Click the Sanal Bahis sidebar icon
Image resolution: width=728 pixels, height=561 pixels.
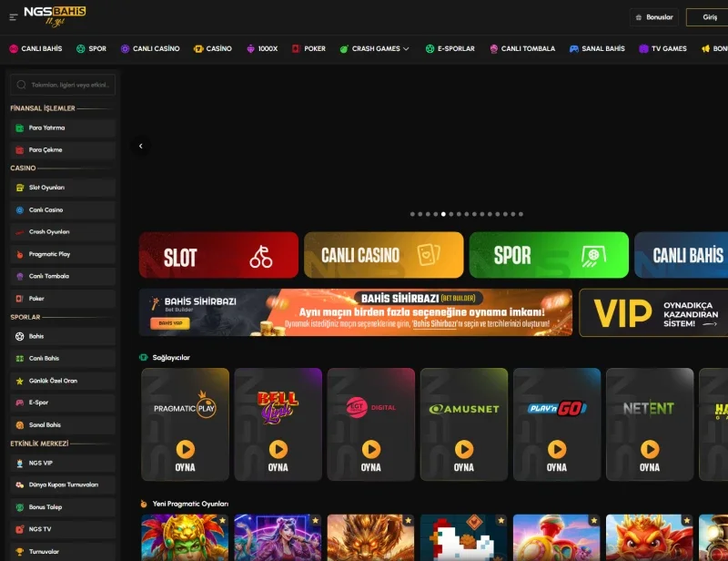[19, 424]
